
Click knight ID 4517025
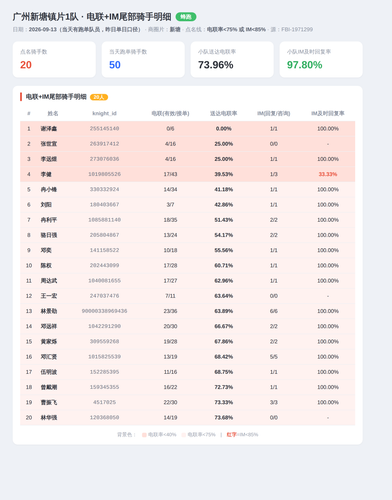(104, 402)
